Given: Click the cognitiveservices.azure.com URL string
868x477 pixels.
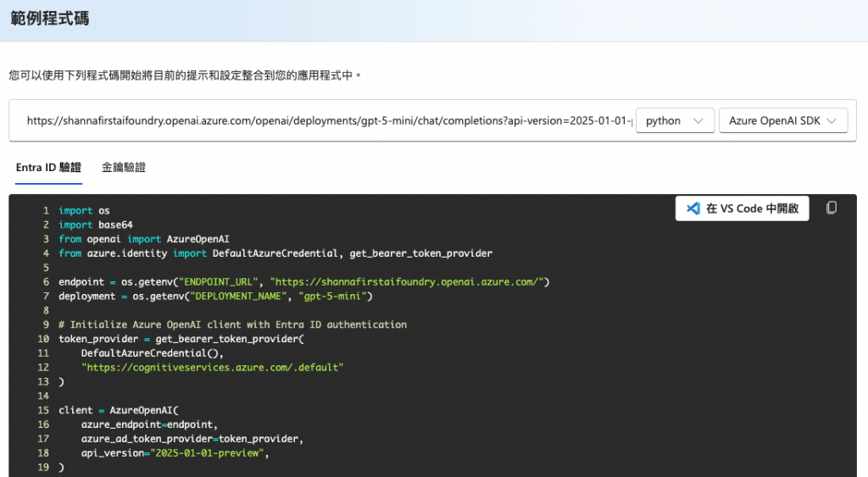Looking at the screenshot, I should [x=213, y=368].
